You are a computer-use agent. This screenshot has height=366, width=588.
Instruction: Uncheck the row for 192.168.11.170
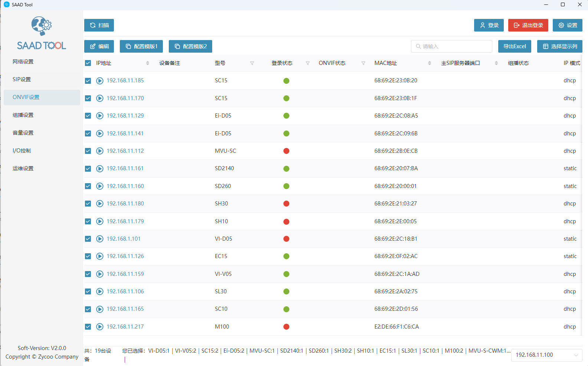88,98
